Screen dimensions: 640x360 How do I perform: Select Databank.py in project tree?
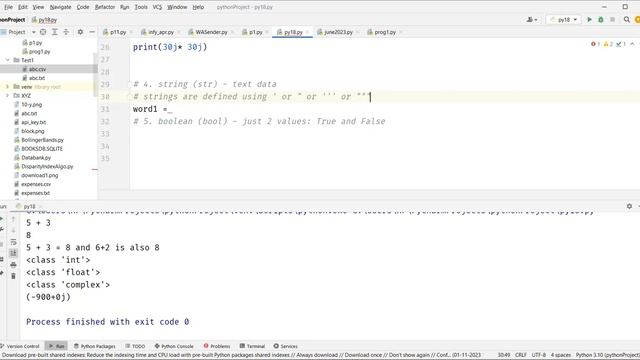pyautogui.click(x=36, y=158)
